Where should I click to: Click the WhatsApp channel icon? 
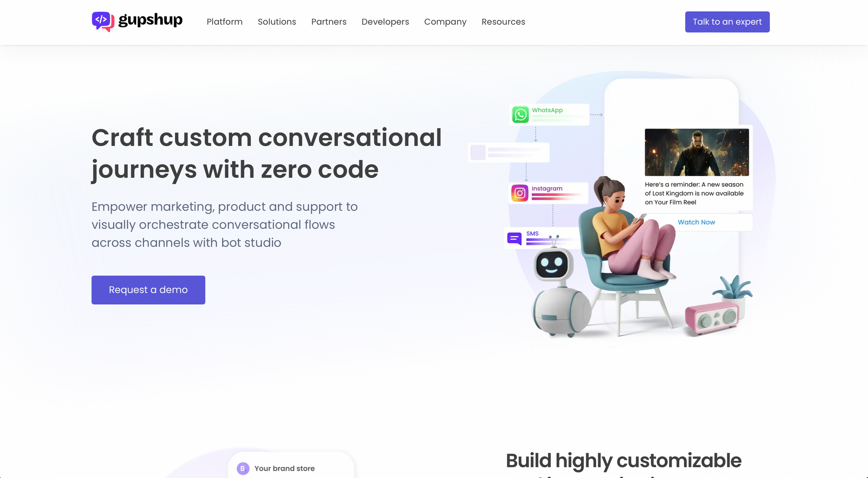[520, 114]
